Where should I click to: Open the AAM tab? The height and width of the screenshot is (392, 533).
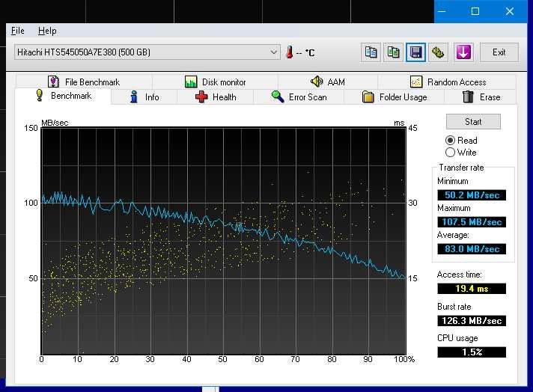point(328,82)
